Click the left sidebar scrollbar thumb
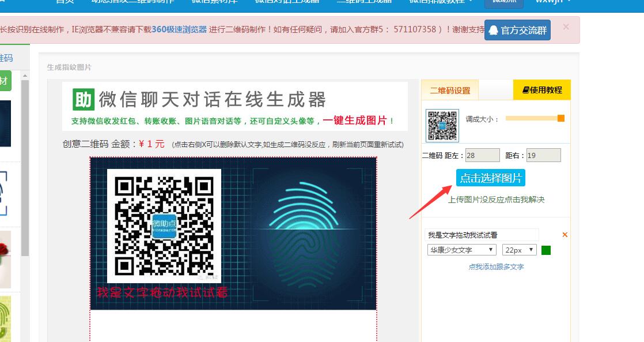Viewport: 644px width, 342px height. click(x=25, y=168)
